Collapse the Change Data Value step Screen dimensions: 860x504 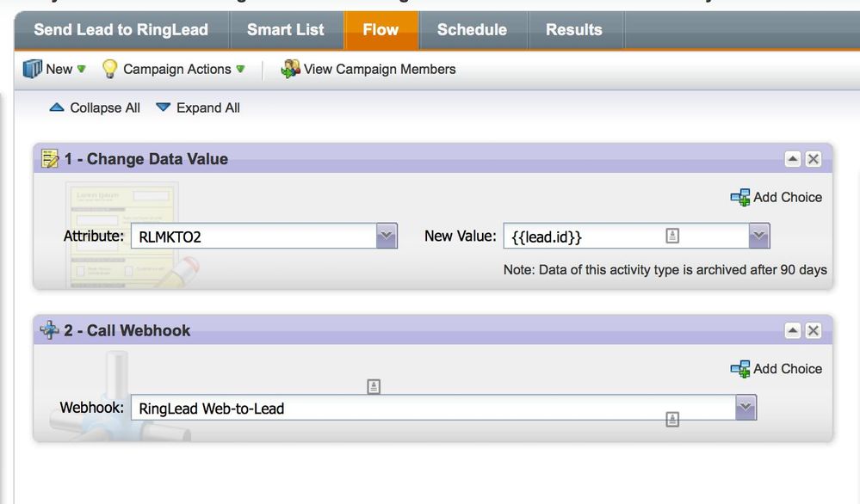click(793, 159)
